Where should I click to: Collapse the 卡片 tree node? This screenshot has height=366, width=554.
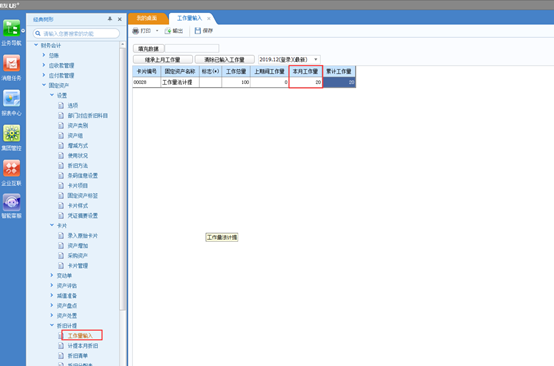pos(52,225)
